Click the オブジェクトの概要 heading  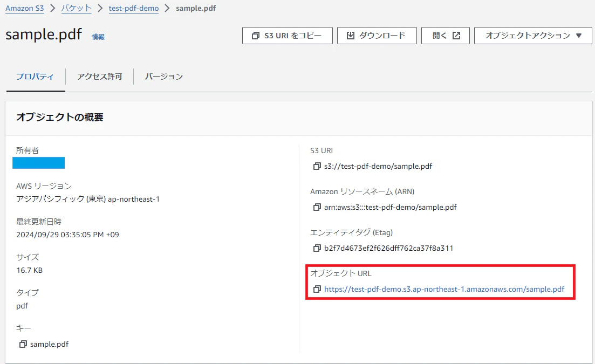click(x=59, y=117)
